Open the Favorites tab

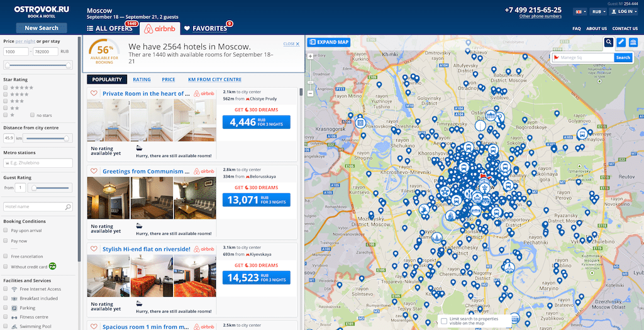point(206,28)
